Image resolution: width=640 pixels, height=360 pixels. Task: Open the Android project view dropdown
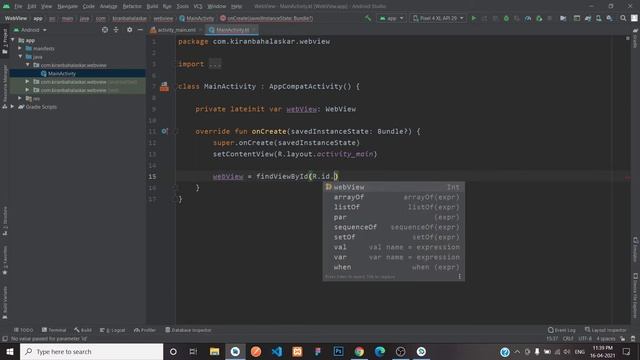click(x=31, y=30)
